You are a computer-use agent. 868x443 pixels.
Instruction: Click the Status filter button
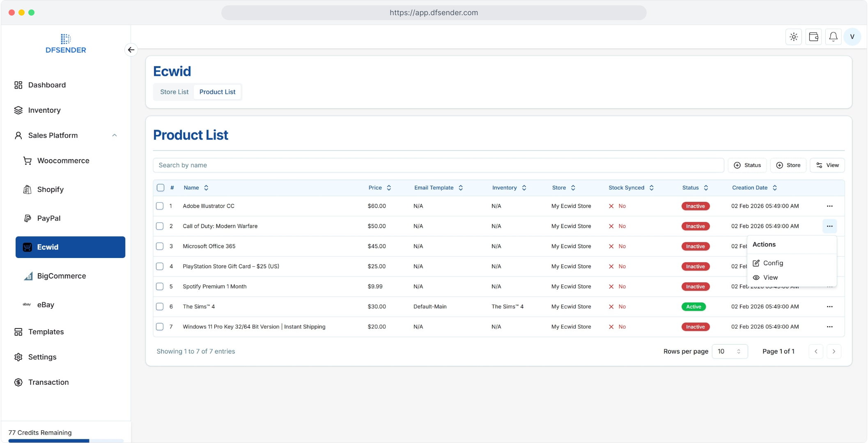(x=747, y=165)
